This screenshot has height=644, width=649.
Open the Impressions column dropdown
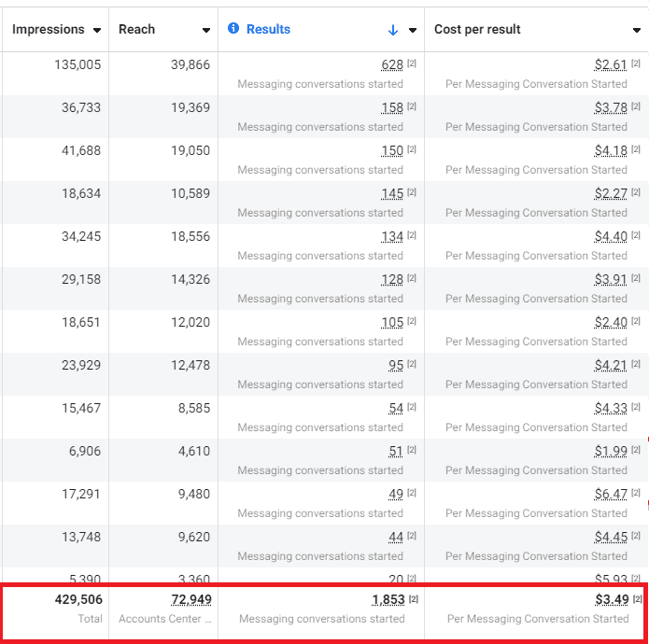(x=97, y=30)
